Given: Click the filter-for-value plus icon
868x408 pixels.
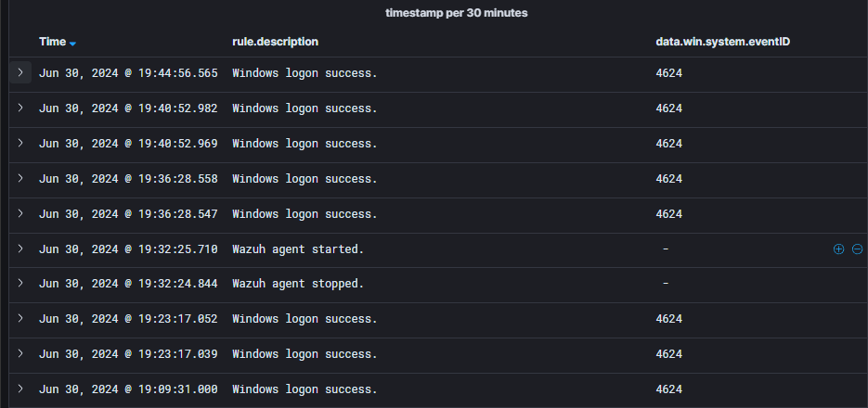Looking at the screenshot, I should tap(838, 249).
